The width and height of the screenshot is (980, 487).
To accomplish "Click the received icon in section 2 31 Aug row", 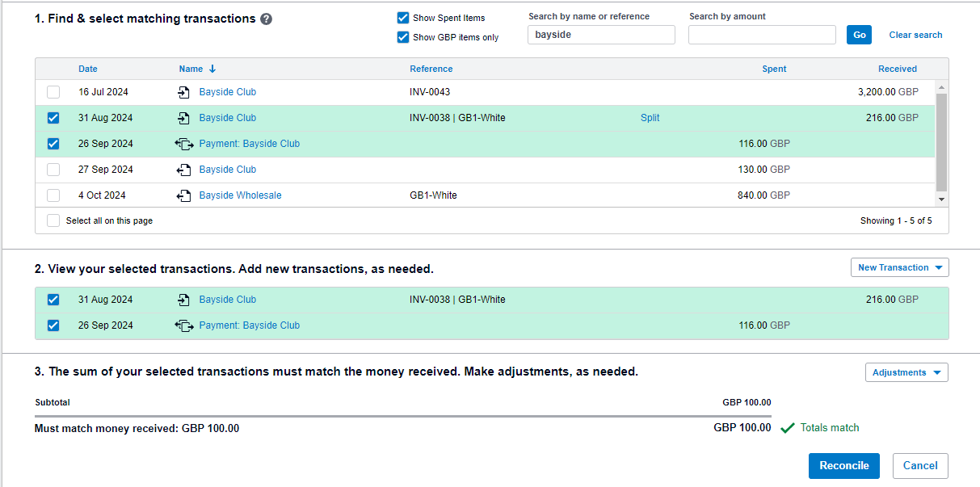I will click(183, 300).
